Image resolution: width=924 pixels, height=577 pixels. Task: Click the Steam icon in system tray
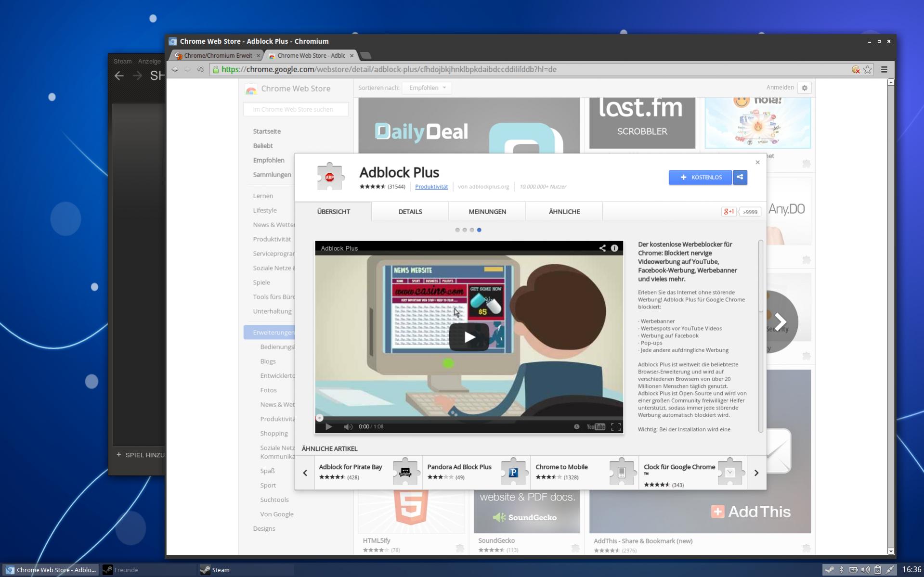[x=829, y=569]
